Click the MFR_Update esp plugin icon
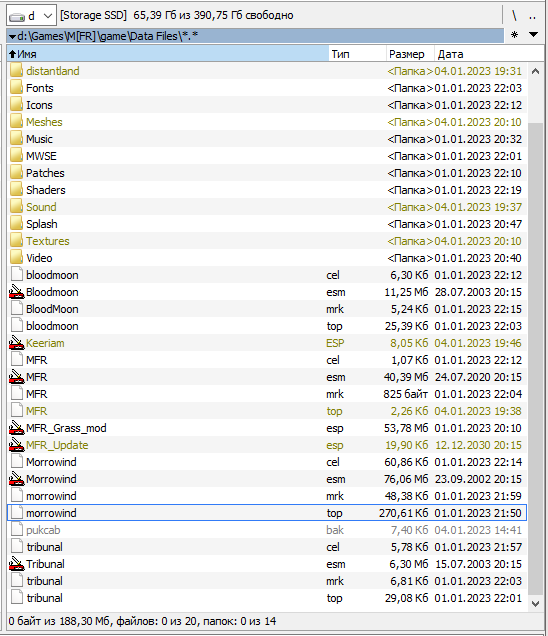Image resolution: width=548 pixels, height=636 pixels. 16,445
